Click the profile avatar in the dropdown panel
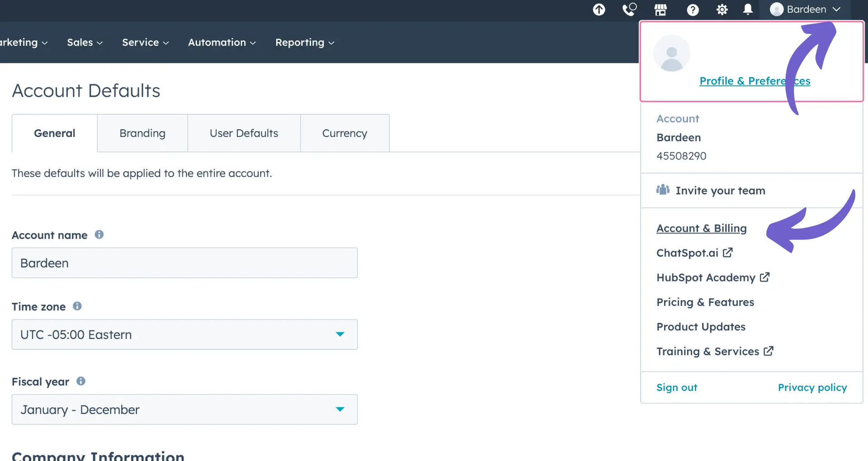The height and width of the screenshot is (461, 868). pos(672,53)
